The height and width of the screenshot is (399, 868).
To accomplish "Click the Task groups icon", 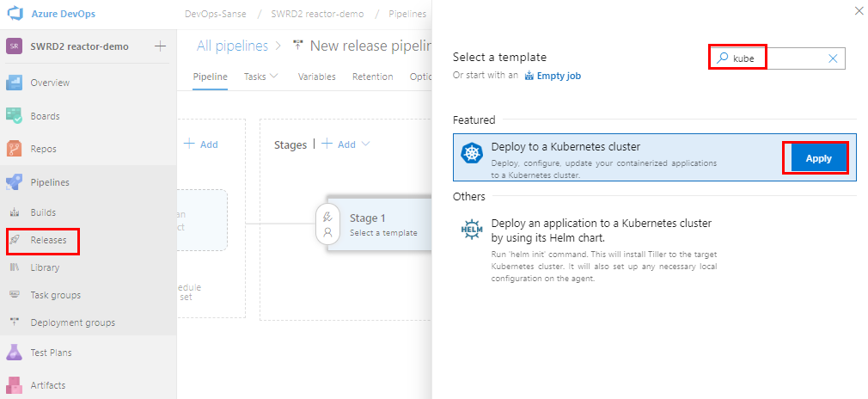I will (x=15, y=295).
